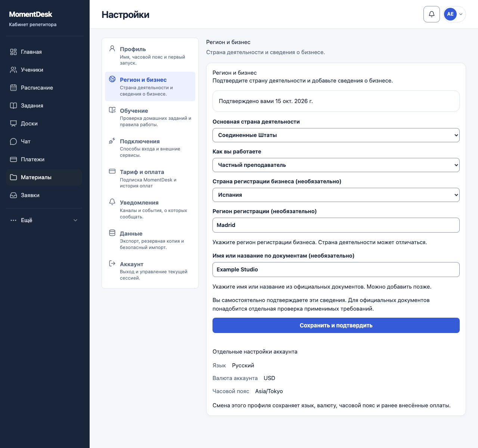This screenshot has height=448, width=478.
Task: Click the Asia/Tokyo timezone value
Action: point(269,391)
